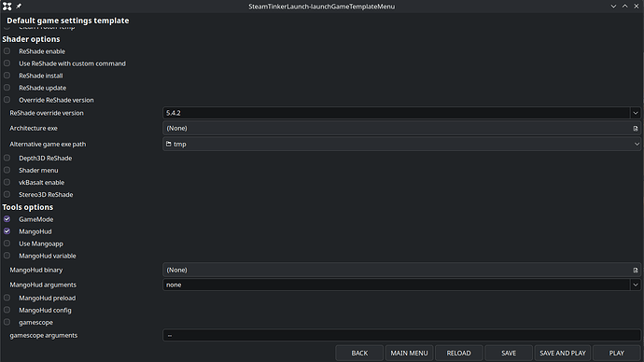The image size is (644, 362).
Task: Close the SteamTinkerLaunch window
Action: tap(637, 7)
